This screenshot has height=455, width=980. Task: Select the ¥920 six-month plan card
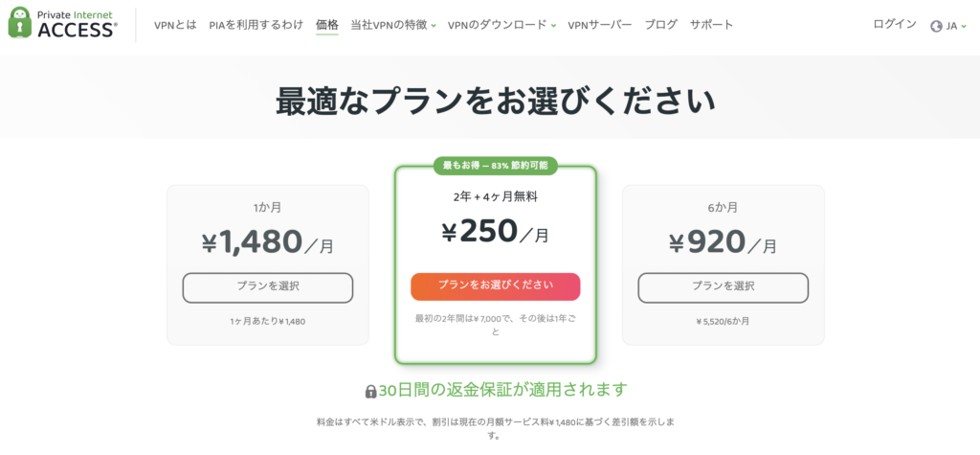pyautogui.click(x=724, y=264)
